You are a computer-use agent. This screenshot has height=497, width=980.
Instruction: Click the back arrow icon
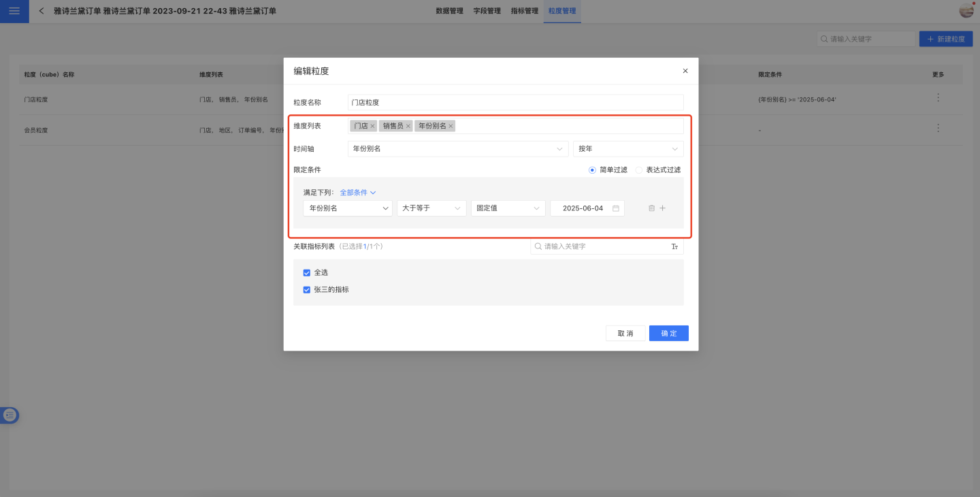42,11
